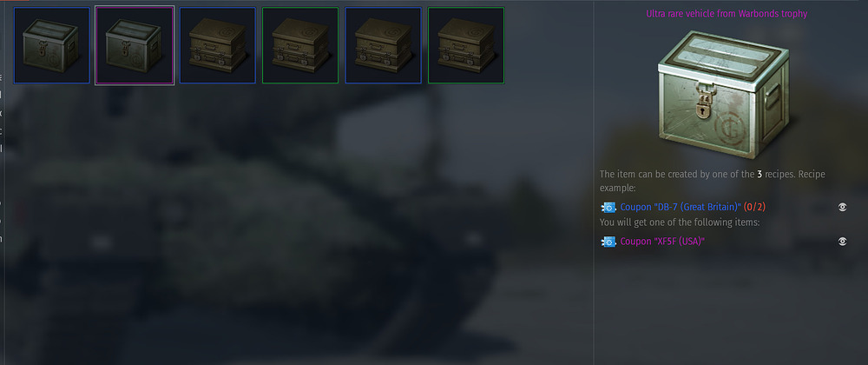Viewport: 868px width, 365px height.
Task: Choose the first green-bordered olive crate
Action: point(300,45)
